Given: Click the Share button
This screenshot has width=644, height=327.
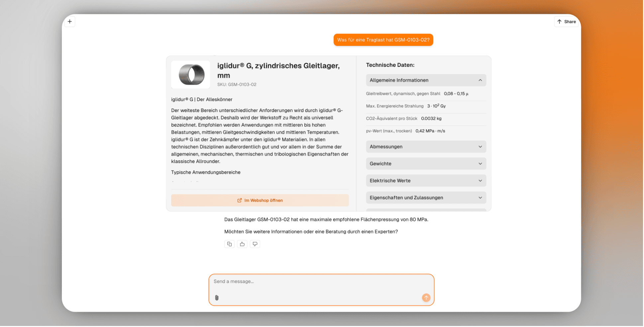Looking at the screenshot, I should 567,22.
